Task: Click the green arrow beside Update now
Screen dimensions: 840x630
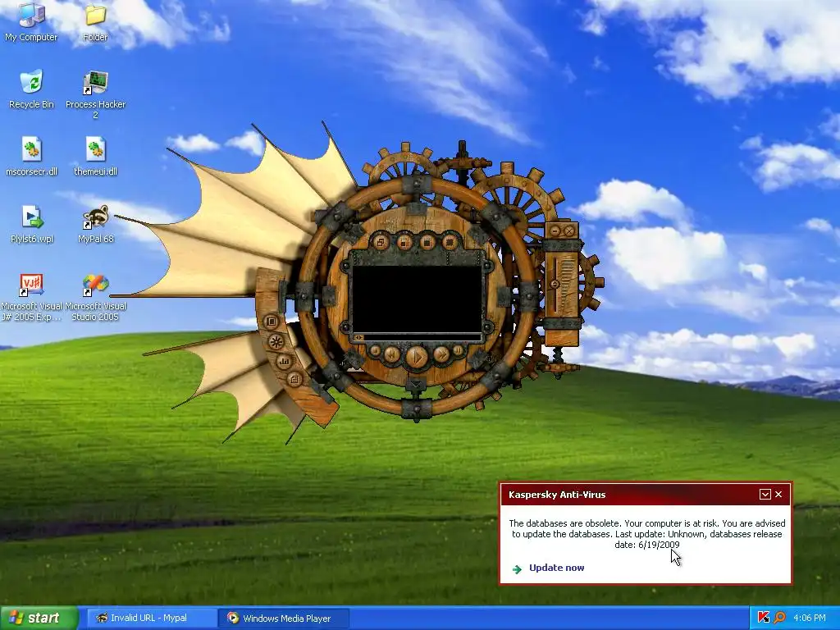Action: click(517, 569)
